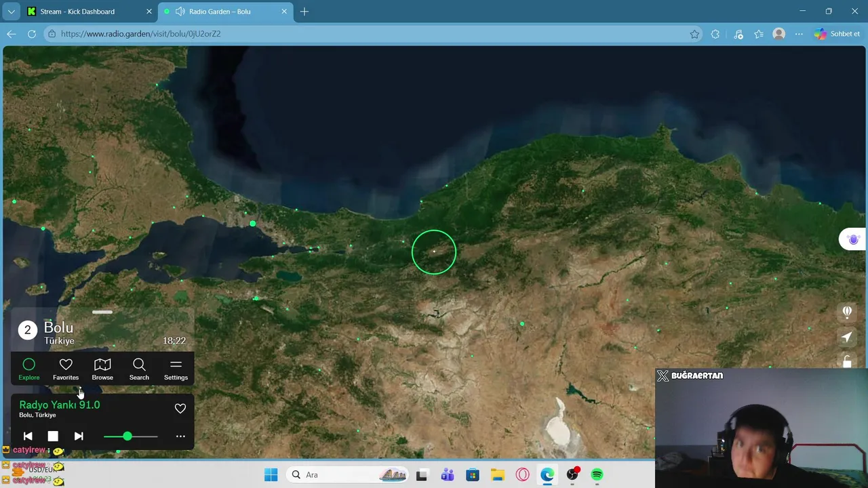Click the drag handle above the Bolu panel
The height and width of the screenshot is (488, 868).
[x=102, y=312]
